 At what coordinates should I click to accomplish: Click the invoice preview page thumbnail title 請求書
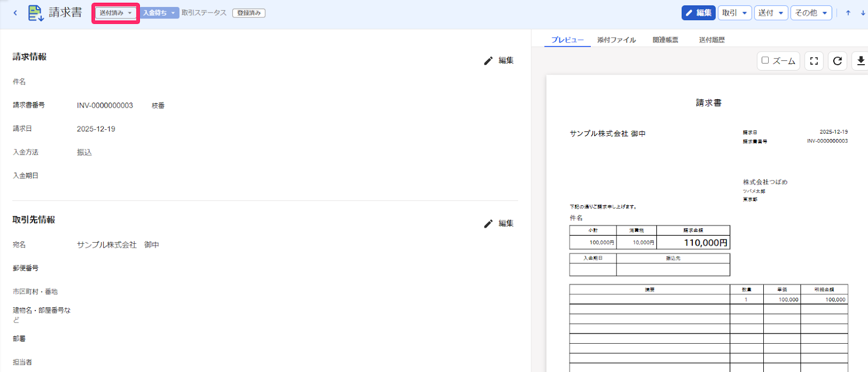pos(709,103)
